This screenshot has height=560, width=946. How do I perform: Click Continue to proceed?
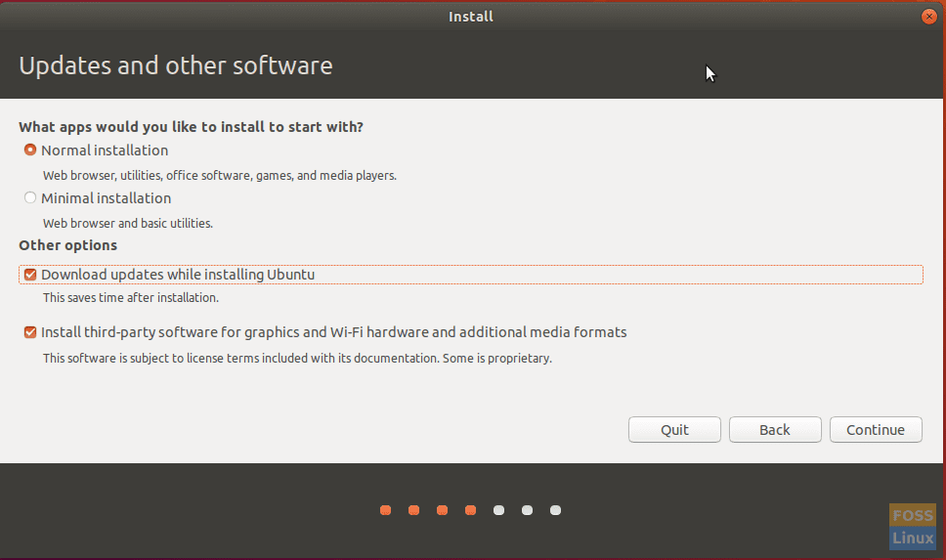pyautogui.click(x=876, y=430)
